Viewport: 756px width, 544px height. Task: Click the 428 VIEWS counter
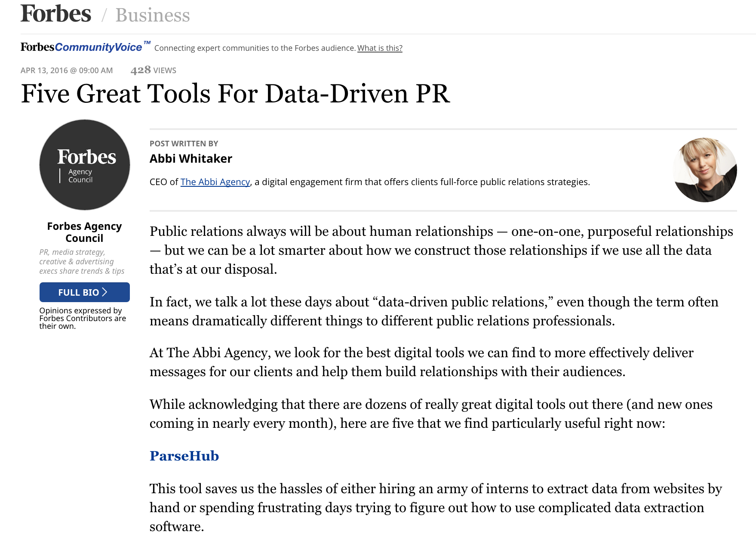pos(154,70)
